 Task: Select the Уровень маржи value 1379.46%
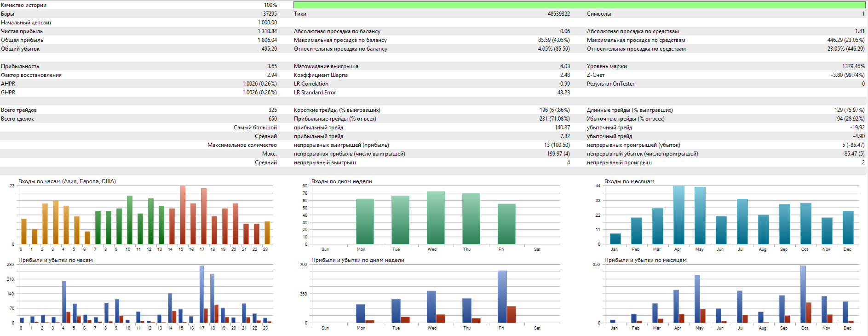pos(853,66)
